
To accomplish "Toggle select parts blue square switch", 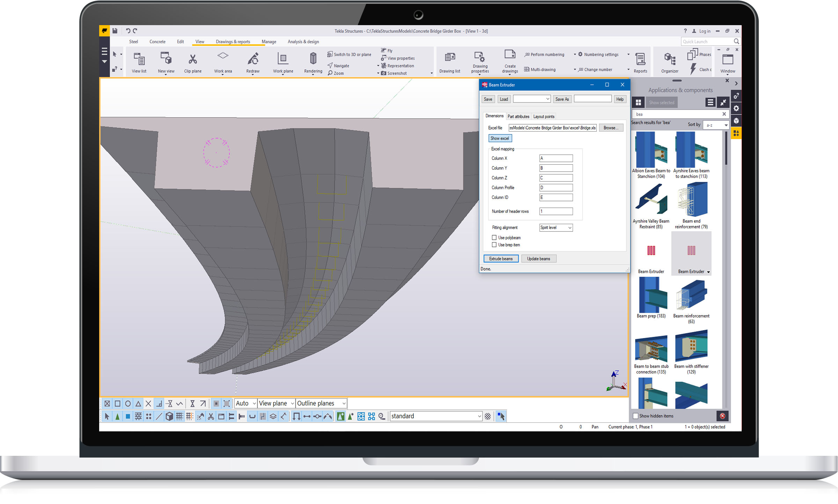I will (x=128, y=416).
